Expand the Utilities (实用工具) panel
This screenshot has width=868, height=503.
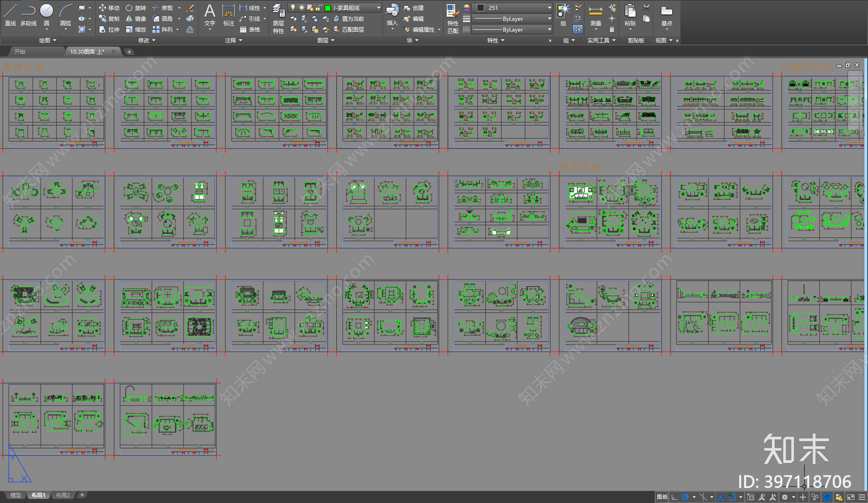click(601, 40)
